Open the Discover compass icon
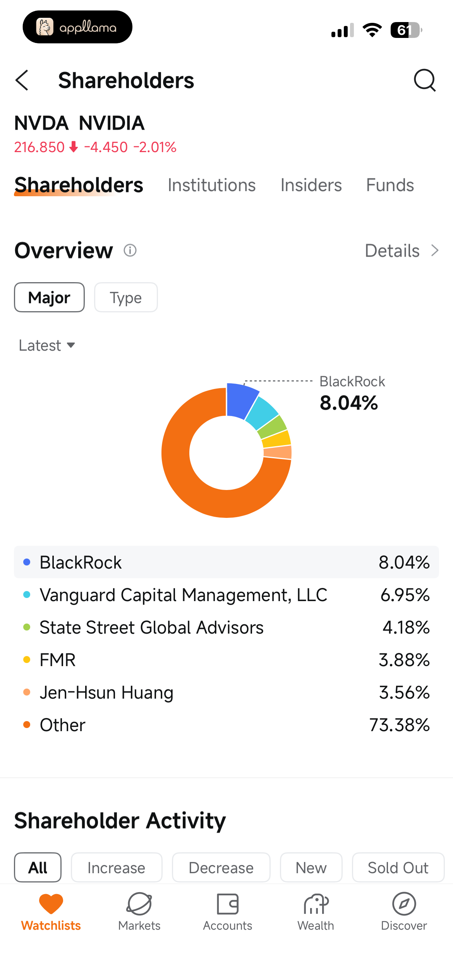 tap(404, 904)
